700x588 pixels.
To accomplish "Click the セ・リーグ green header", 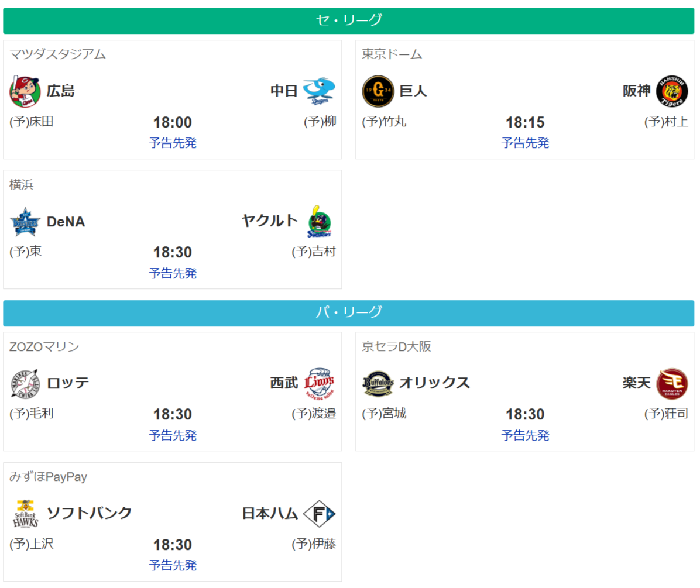I will pyautogui.click(x=349, y=20).
